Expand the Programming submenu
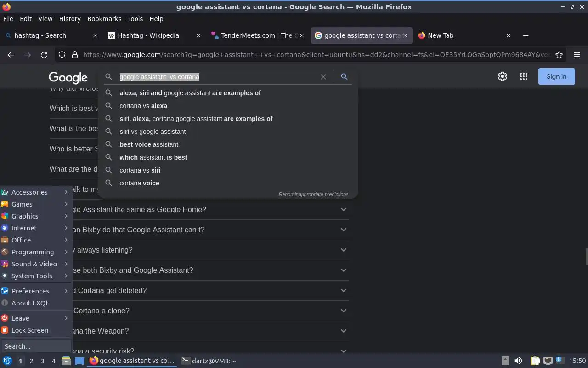 click(36, 252)
